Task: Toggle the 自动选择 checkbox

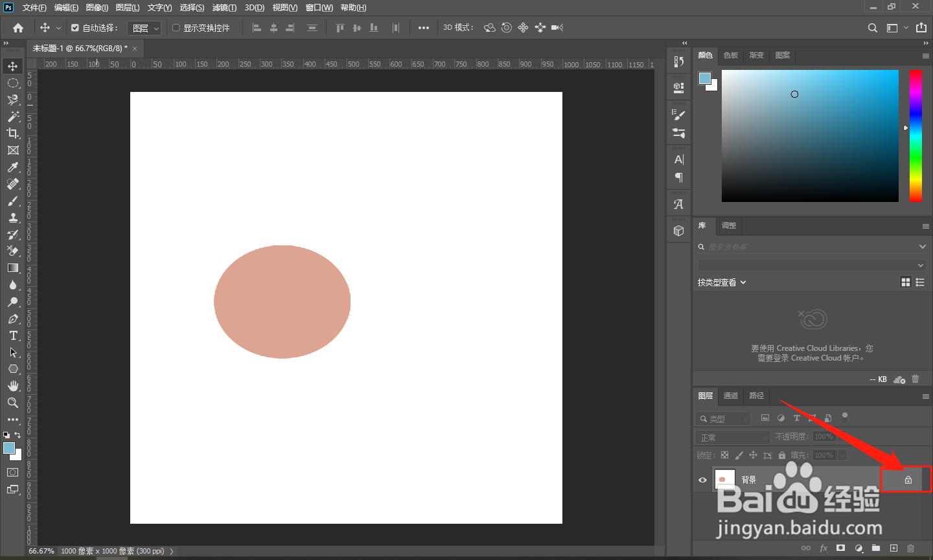Action: pos(75,28)
